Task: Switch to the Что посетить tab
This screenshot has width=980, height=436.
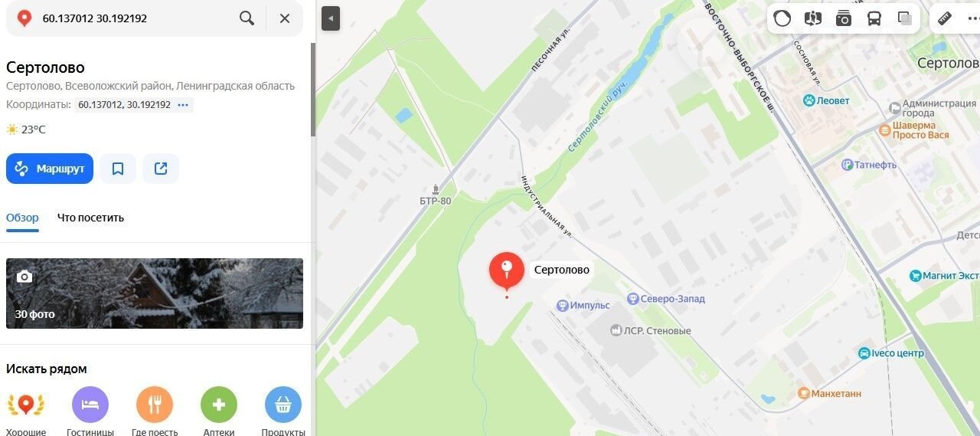Action: [90, 218]
